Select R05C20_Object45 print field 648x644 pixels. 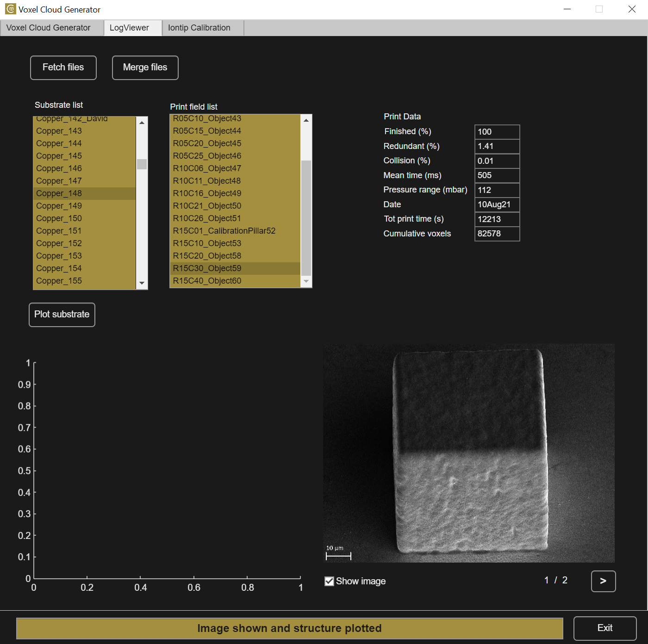[x=235, y=143]
